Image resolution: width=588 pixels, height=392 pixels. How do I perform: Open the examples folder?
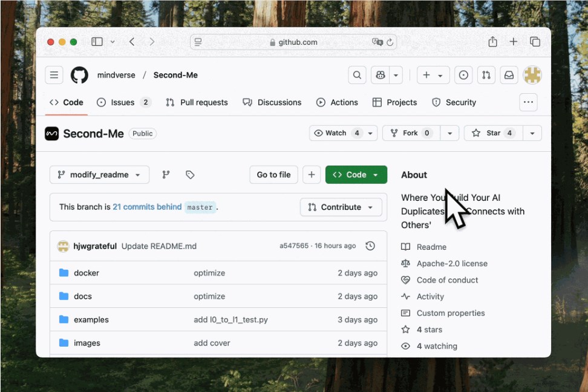(x=91, y=319)
